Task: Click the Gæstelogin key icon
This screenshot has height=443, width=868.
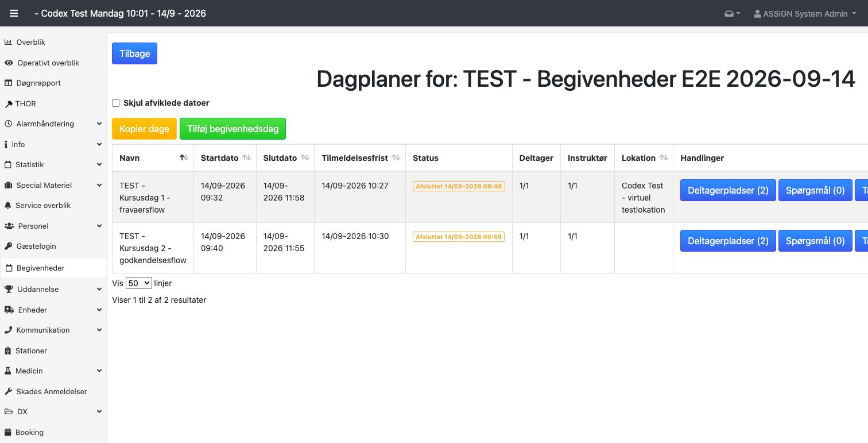Action: click(8, 246)
